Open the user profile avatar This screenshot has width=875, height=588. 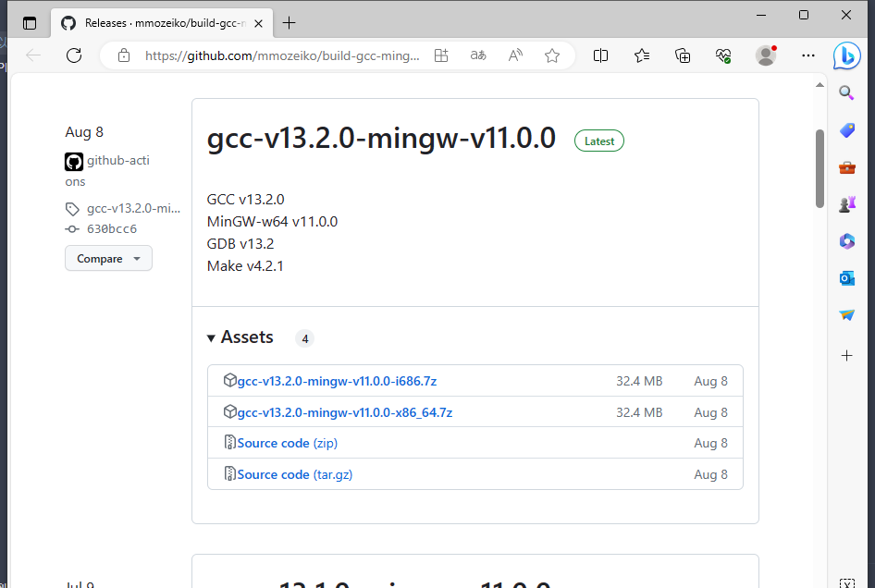766,55
